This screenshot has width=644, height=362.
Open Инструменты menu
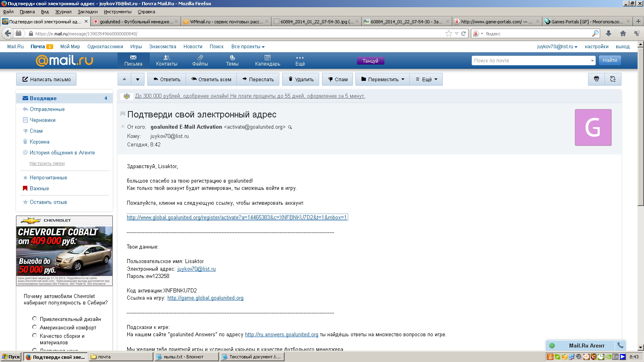118,12
